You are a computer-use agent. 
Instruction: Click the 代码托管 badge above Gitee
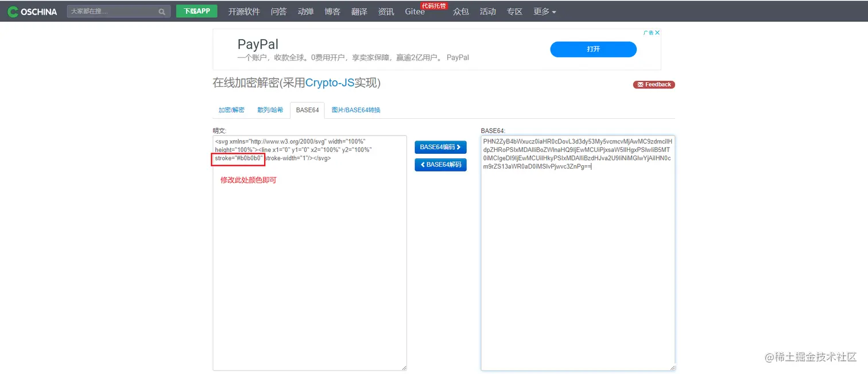coord(434,6)
